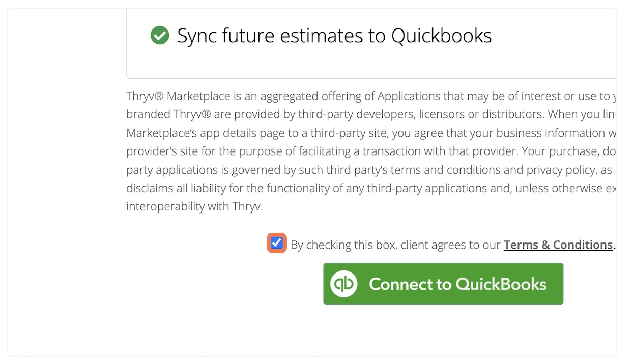This screenshot has height=364, width=633.
Task: Click the line starting "party applications is governed"
Action: point(371,170)
